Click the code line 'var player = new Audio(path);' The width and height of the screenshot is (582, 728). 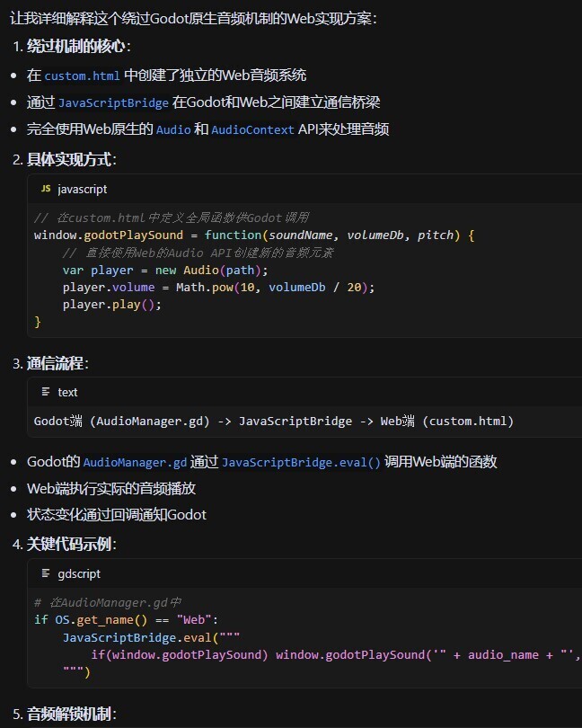click(x=165, y=271)
